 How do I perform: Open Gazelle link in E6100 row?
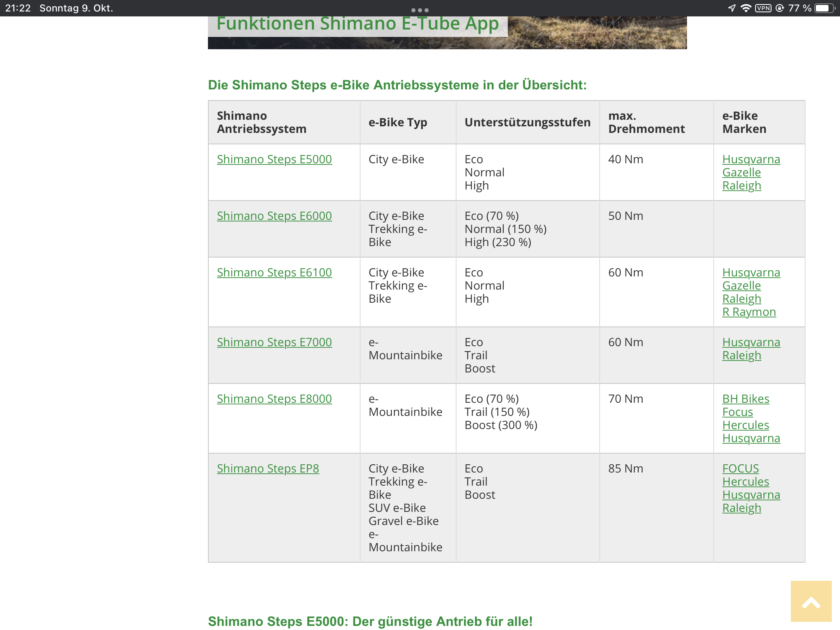(x=742, y=285)
